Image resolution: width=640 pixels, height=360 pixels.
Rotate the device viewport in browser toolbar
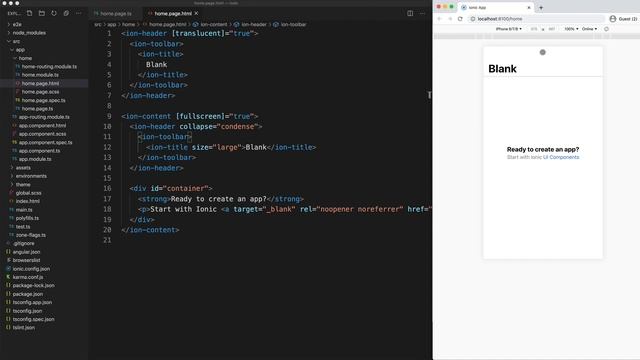(x=606, y=29)
